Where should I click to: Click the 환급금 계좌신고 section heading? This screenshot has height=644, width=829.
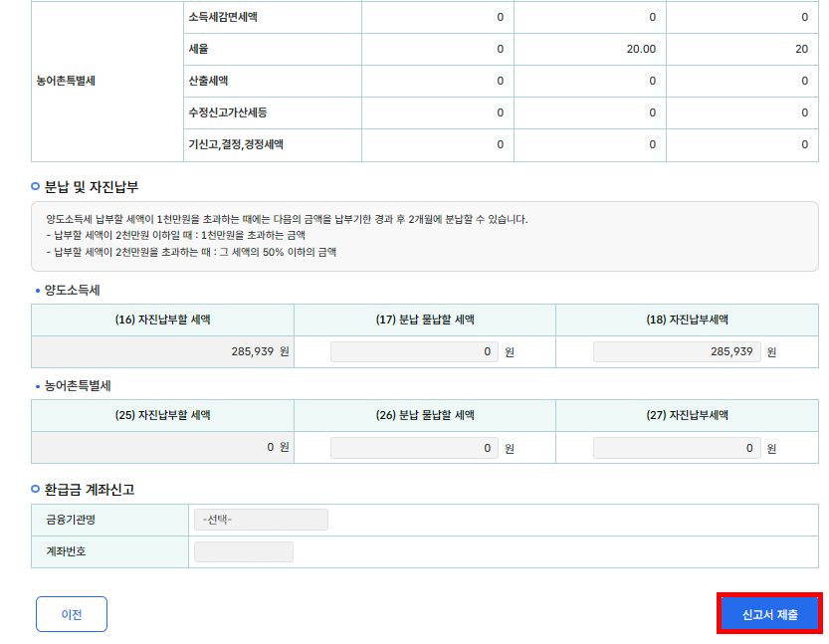tap(90, 490)
